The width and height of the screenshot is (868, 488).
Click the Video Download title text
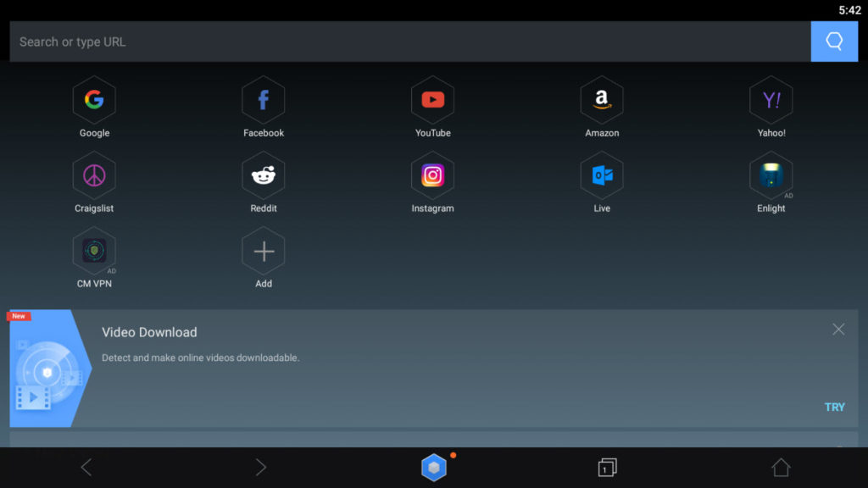tap(149, 332)
